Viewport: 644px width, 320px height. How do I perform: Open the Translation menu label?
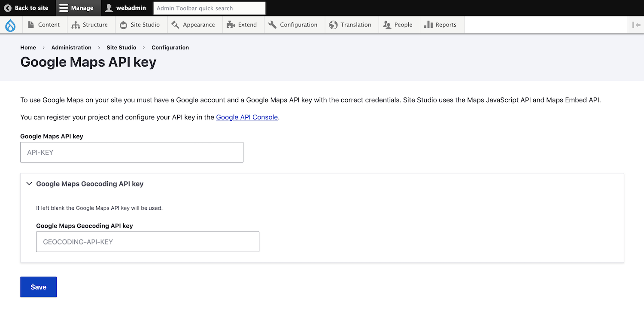tap(355, 24)
